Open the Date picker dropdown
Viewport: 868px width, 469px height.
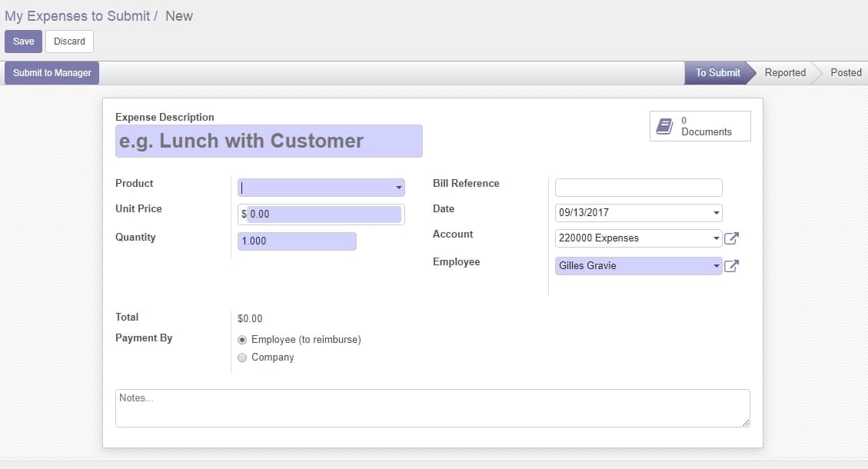pos(717,213)
